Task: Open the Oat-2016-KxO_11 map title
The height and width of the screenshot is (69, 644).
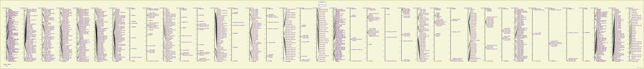Action: click(x=42, y=8)
